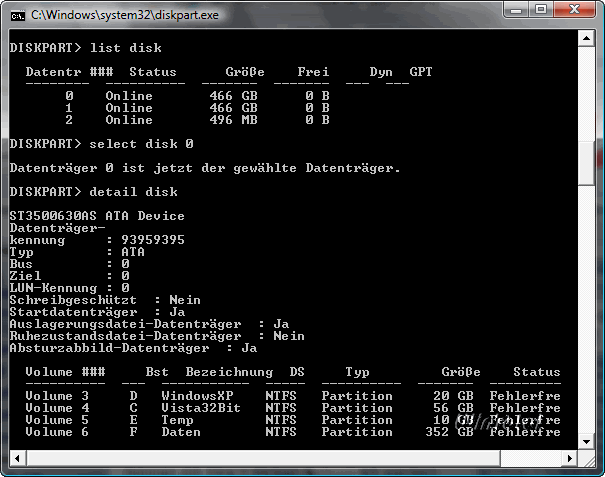Close the diskpart.exe console window
This screenshot has width=605, height=477.
574,10
